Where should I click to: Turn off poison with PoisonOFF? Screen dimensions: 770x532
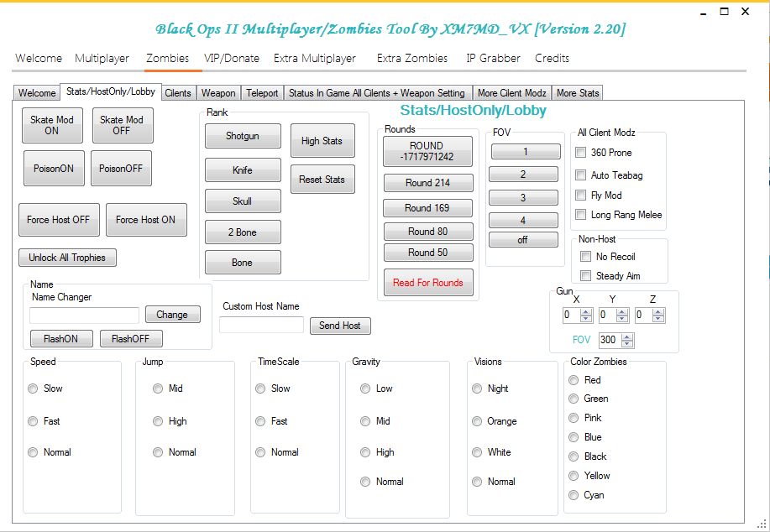(x=121, y=169)
